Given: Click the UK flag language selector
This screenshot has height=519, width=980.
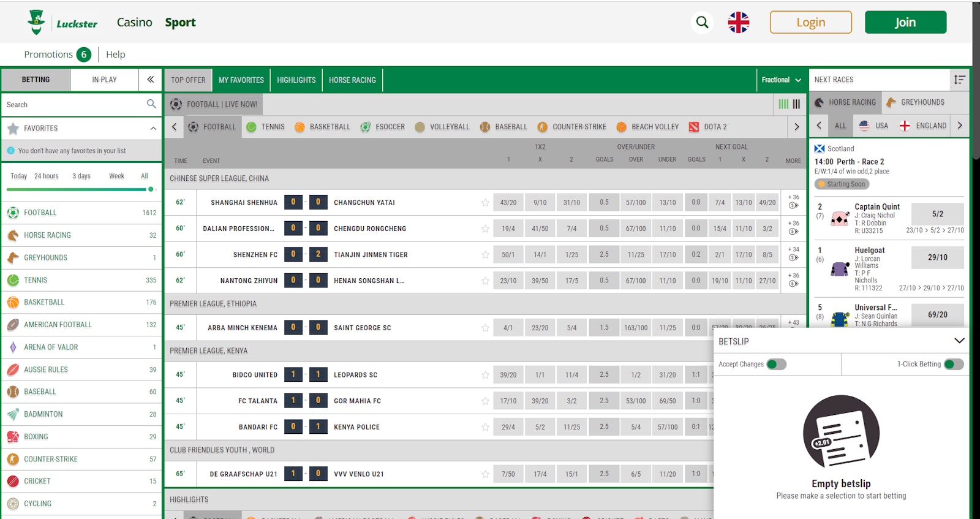Looking at the screenshot, I should pyautogui.click(x=738, y=23).
